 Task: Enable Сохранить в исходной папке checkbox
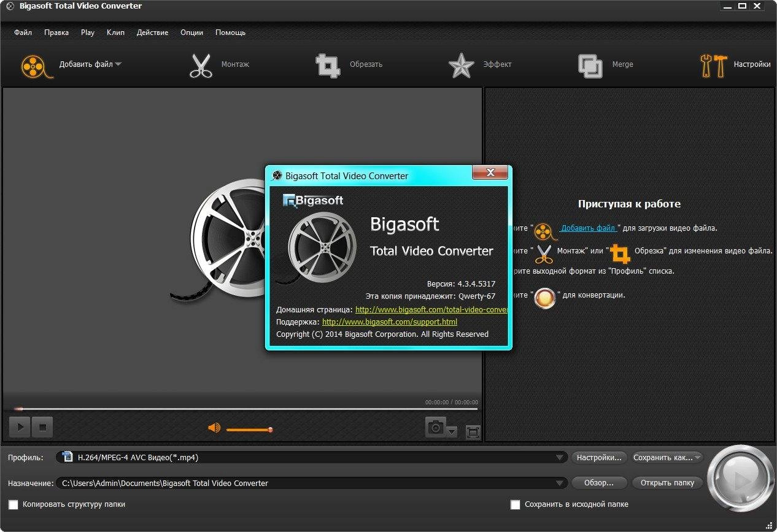[x=516, y=504]
